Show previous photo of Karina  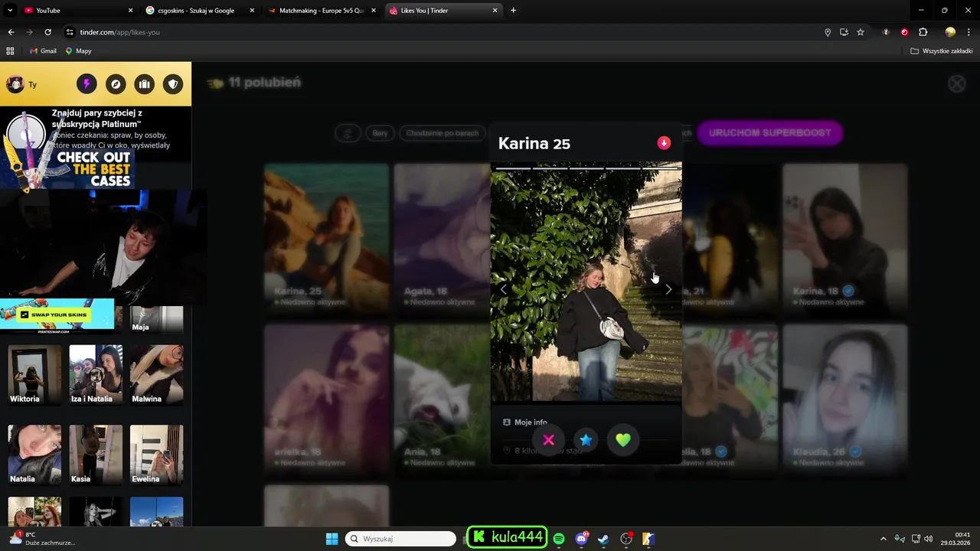tap(503, 289)
